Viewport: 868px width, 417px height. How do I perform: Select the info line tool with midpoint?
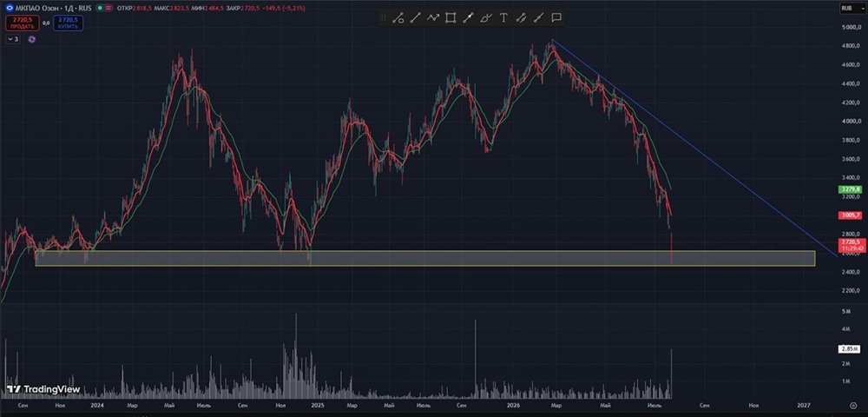(x=469, y=18)
